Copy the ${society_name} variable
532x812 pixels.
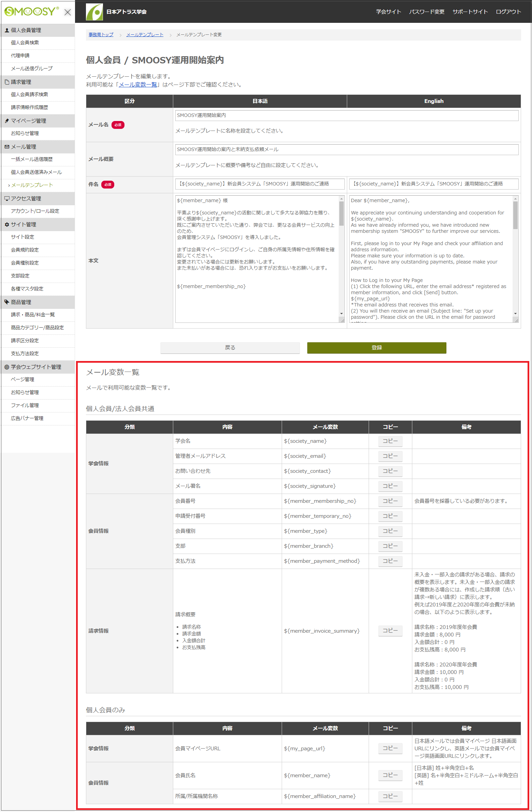coord(390,441)
